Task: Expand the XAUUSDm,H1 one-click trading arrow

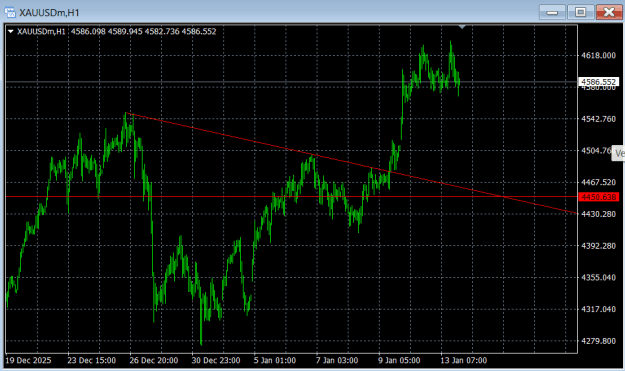Action: tap(11, 31)
